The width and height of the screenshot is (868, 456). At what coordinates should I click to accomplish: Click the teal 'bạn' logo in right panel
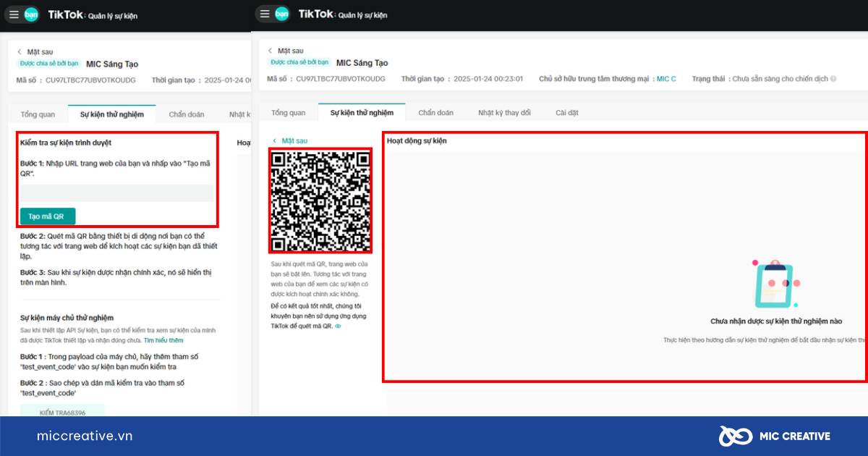pos(282,14)
